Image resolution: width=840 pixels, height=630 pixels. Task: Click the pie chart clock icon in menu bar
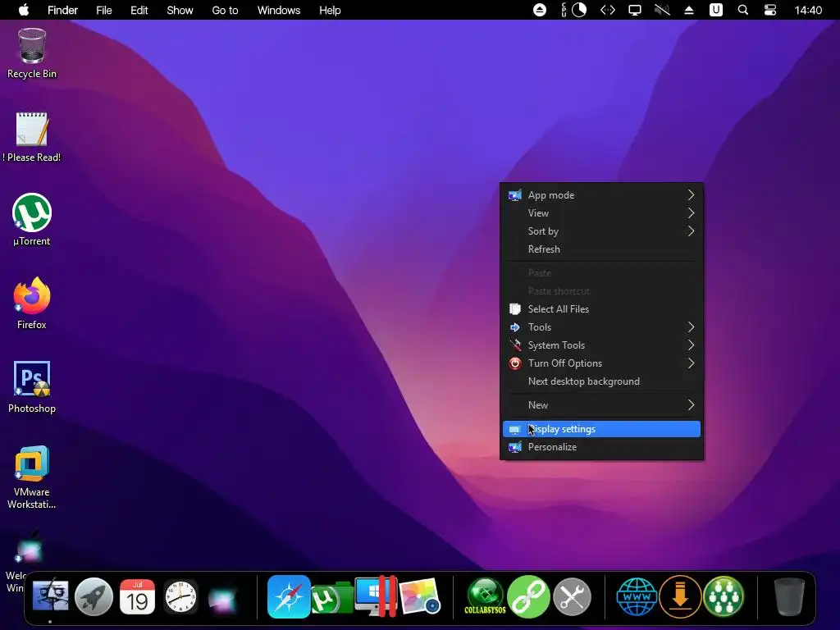point(579,10)
